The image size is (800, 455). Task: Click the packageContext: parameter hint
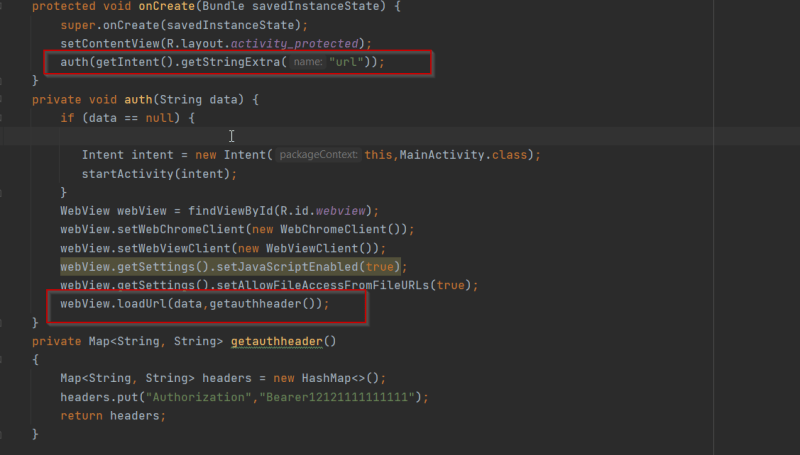pyautogui.click(x=318, y=155)
